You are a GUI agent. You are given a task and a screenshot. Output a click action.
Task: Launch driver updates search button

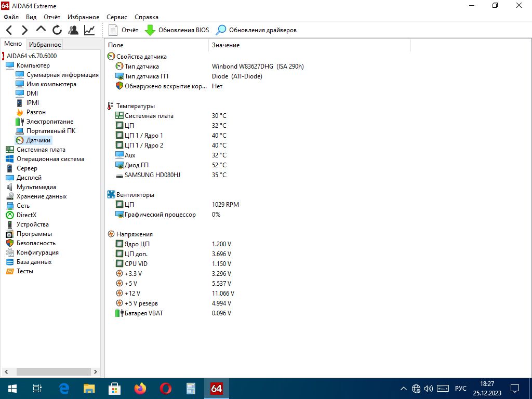point(256,30)
